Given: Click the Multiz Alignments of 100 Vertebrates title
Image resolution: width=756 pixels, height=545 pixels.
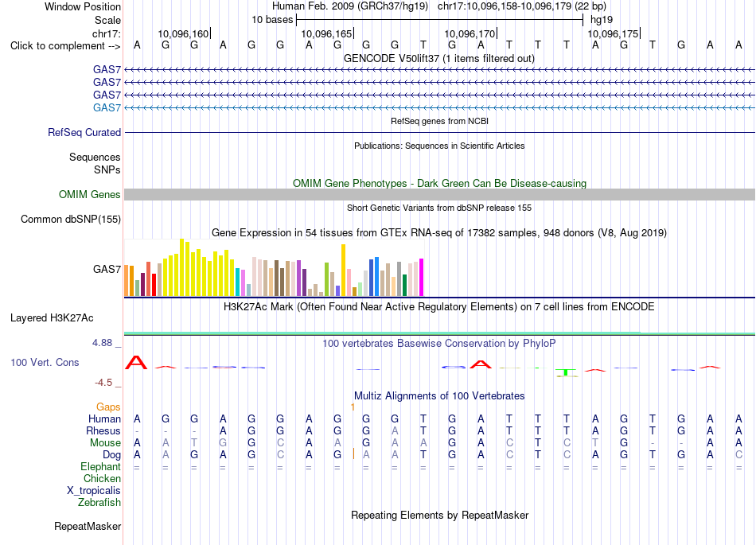Looking at the screenshot, I should click(439, 396).
